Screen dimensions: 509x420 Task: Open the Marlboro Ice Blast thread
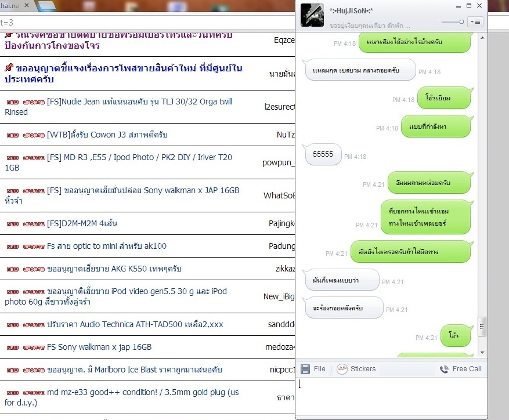135,370
